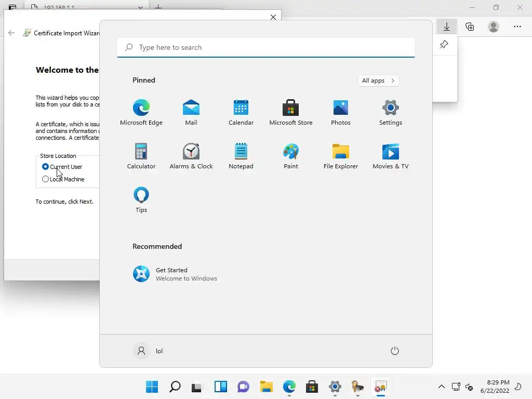Open Get Started recommended item

[175, 274]
